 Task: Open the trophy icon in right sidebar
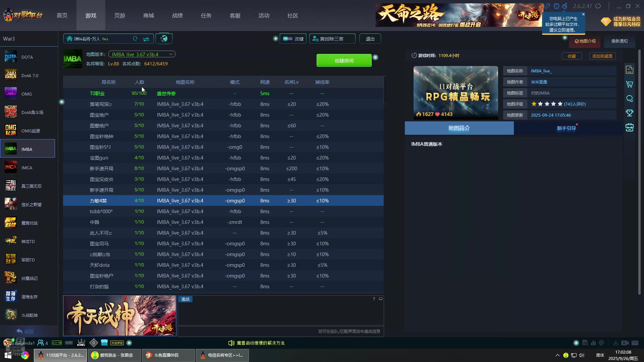click(x=630, y=113)
